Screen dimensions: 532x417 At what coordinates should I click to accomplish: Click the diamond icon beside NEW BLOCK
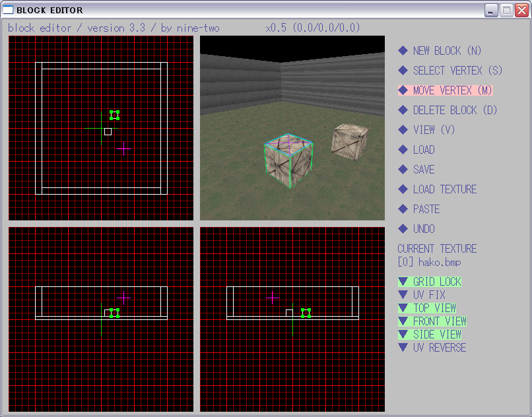(403, 51)
